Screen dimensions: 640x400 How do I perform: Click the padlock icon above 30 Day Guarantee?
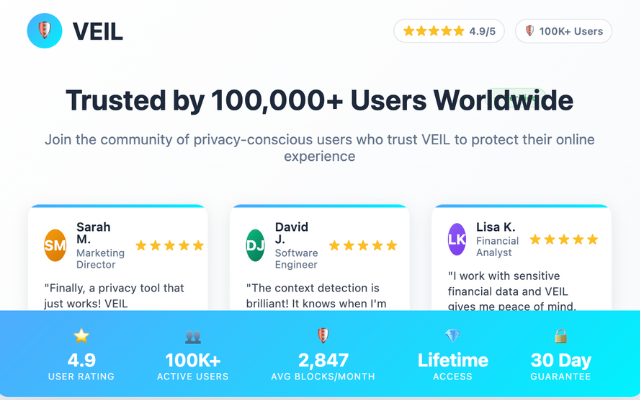tap(561, 337)
